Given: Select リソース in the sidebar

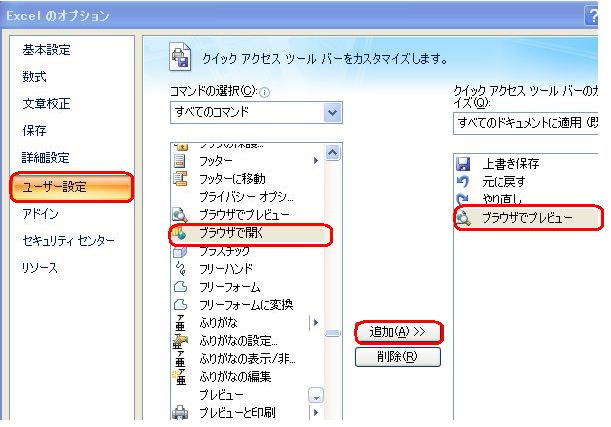Looking at the screenshot, I should pos(39,268).
